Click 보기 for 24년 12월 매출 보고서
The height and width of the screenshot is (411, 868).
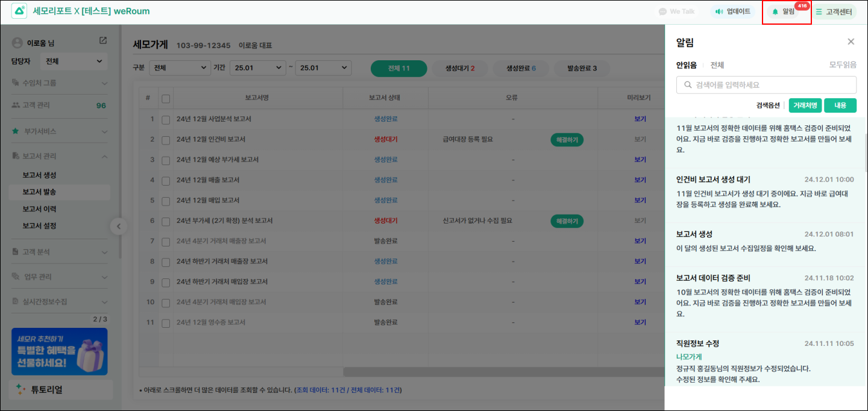point(640,180)
